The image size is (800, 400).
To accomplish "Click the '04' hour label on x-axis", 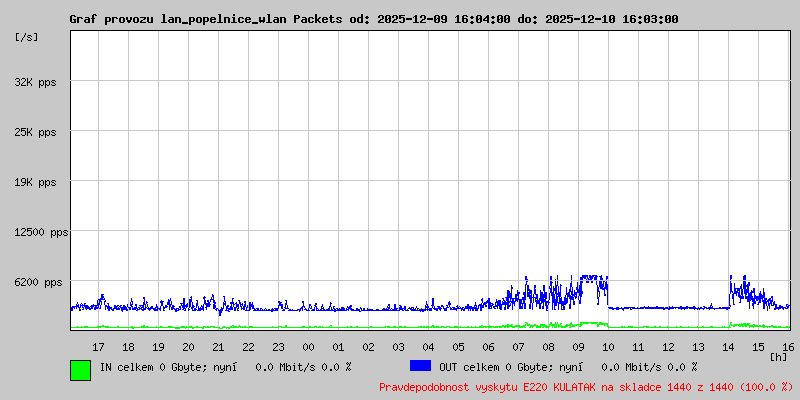I will coord(429,347).
